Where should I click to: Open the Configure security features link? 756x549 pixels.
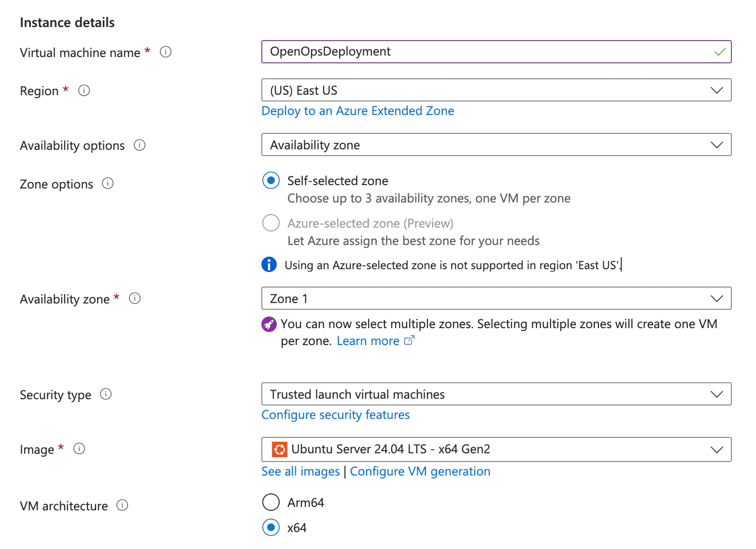point(335,415)
